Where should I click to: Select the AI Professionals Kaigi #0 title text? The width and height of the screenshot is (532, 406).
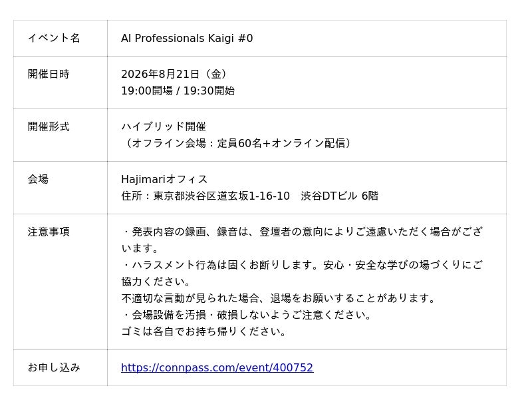click(x=187, y=39)
